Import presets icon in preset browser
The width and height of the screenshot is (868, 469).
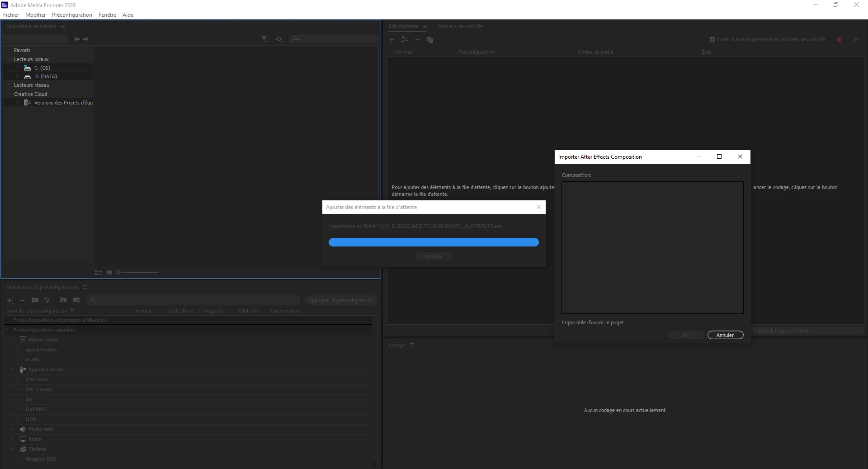pyautogui.click(x=63, y=300)
